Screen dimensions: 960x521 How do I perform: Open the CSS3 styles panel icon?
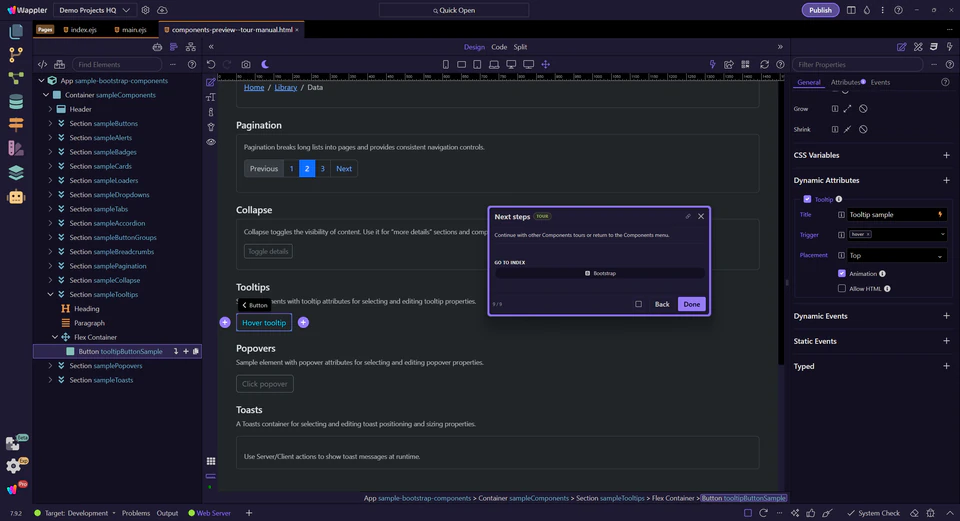point(934,47)
